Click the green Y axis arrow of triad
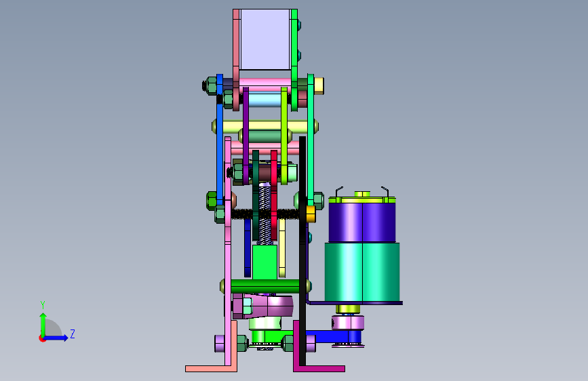 (43, 324)
